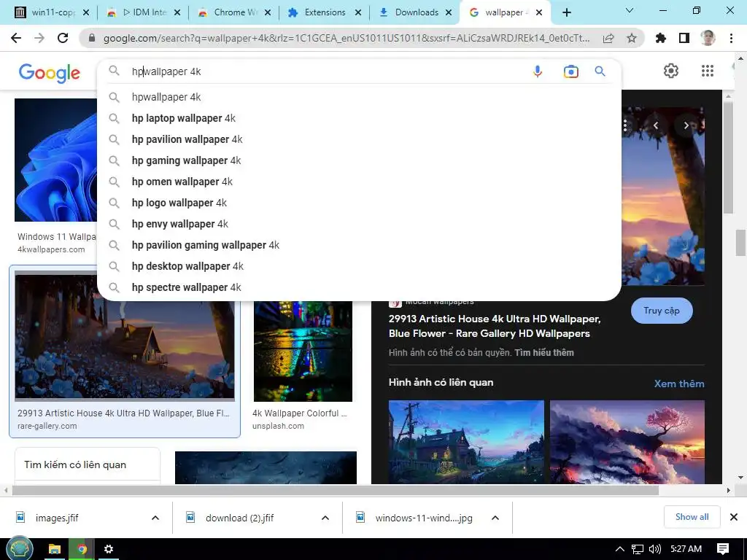Image resolution: width=747 pixels, height=560 pixels.
Task: Open the Windows 11 Wallpaper thumbnail
Action: point(55,160)
